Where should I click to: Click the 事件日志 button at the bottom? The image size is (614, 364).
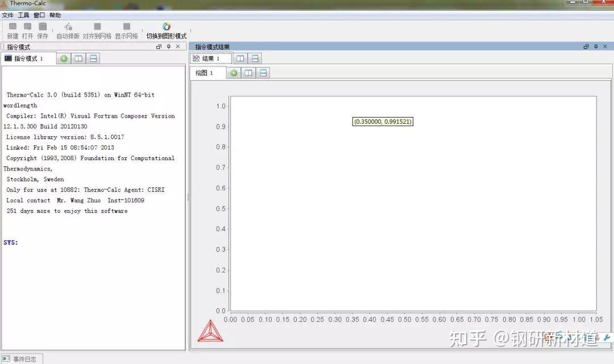[22, 358]
